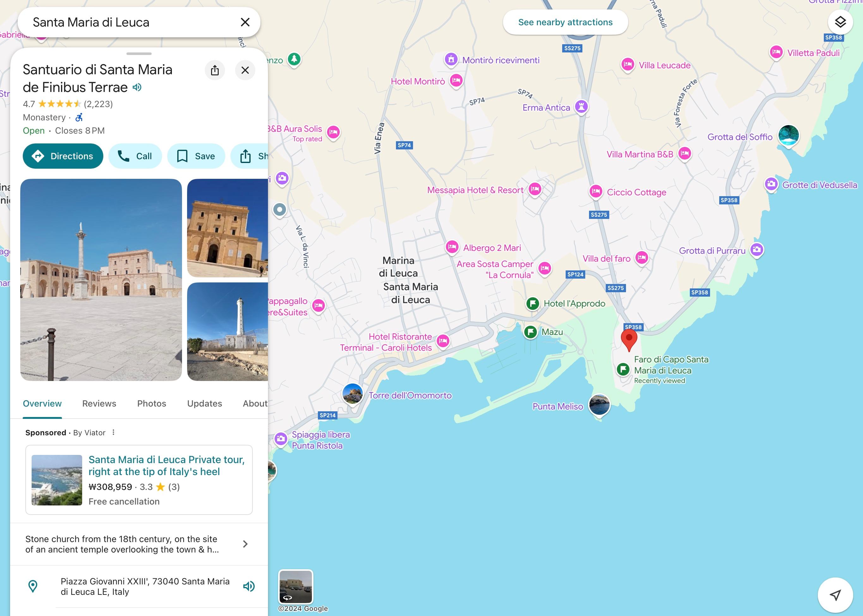Select Hotel Montirò marker
The width and height of the screenshot is (863, 616).
[456, 81]
